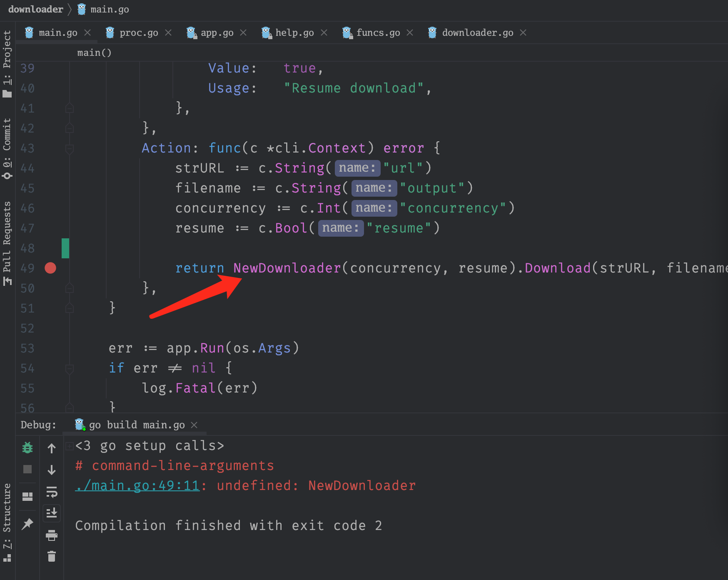Click the "Resume download" string on line 40
Viewport: 728px width, 580px height.
[354, 88]
